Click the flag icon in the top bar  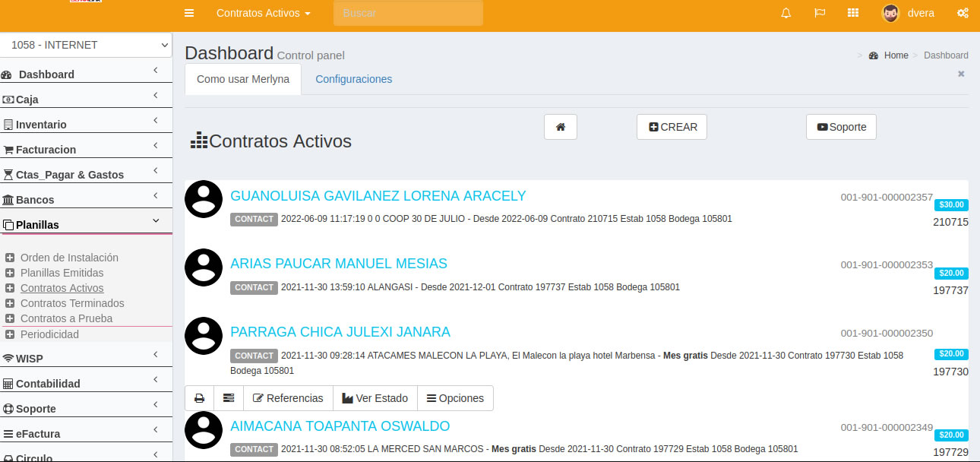[820, 13]
